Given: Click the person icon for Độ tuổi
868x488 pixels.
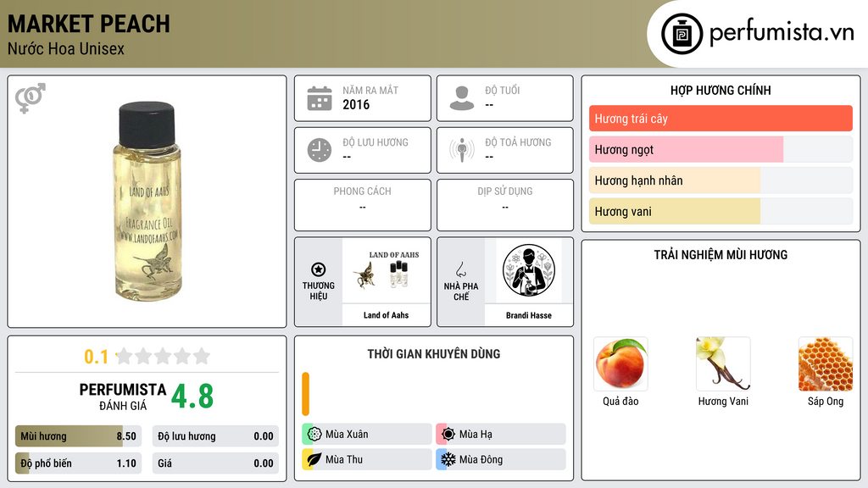Looking at the screenshot, I should 462,98.
